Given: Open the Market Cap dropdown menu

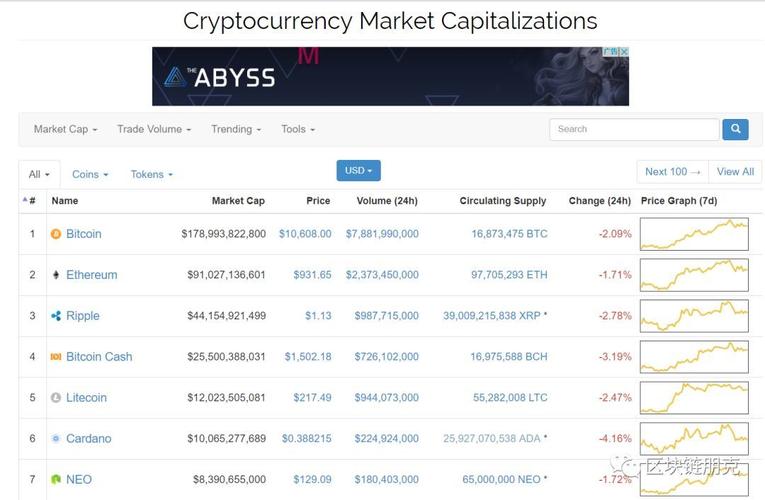Looking at the screenshot, I should click(x=65, y=129).
